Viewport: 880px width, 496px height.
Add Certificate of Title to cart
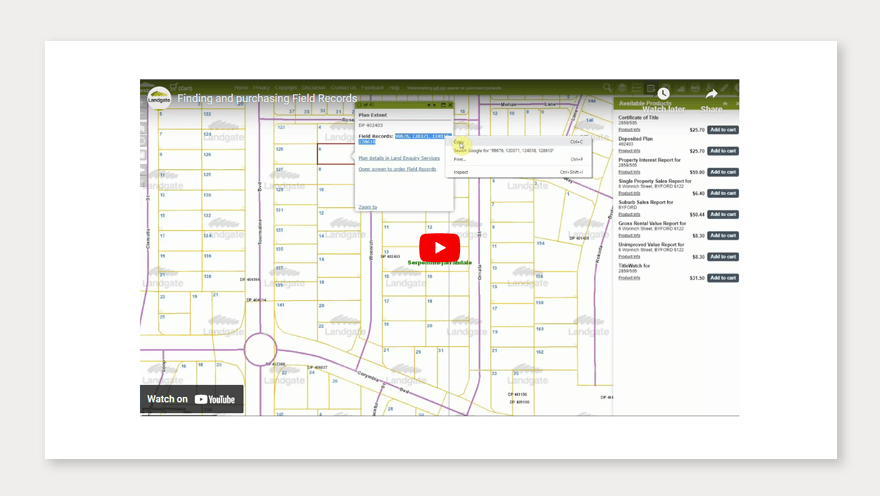723,130
